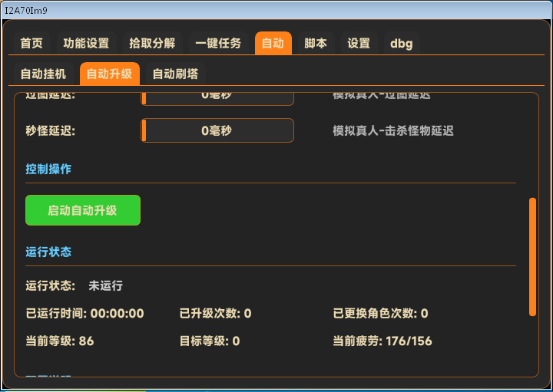Open the 脚本 tab

coord(316,44)
